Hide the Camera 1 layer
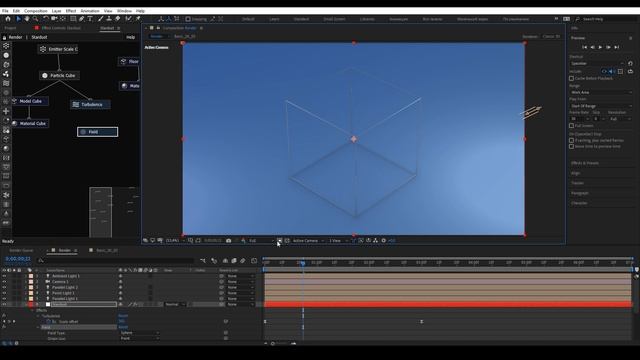 coord(4,282)
